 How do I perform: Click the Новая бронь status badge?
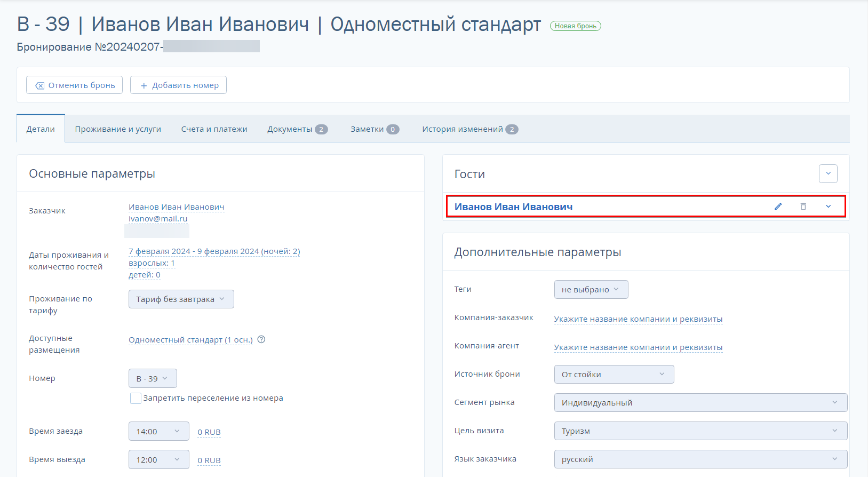(576, 26)
